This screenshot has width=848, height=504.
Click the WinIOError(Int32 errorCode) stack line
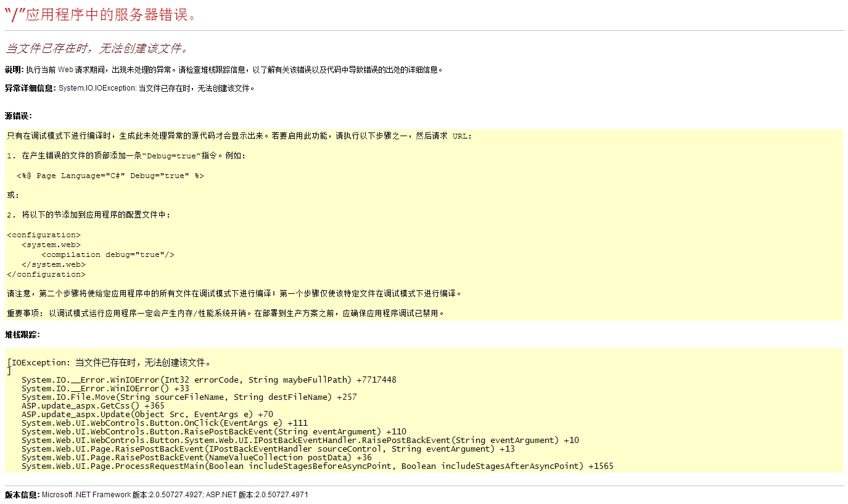(x=208, y=380)
